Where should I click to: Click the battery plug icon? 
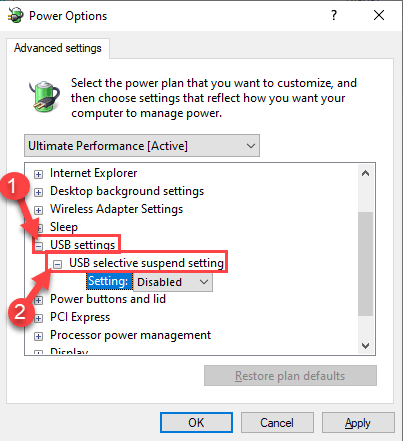click(44, 96)
